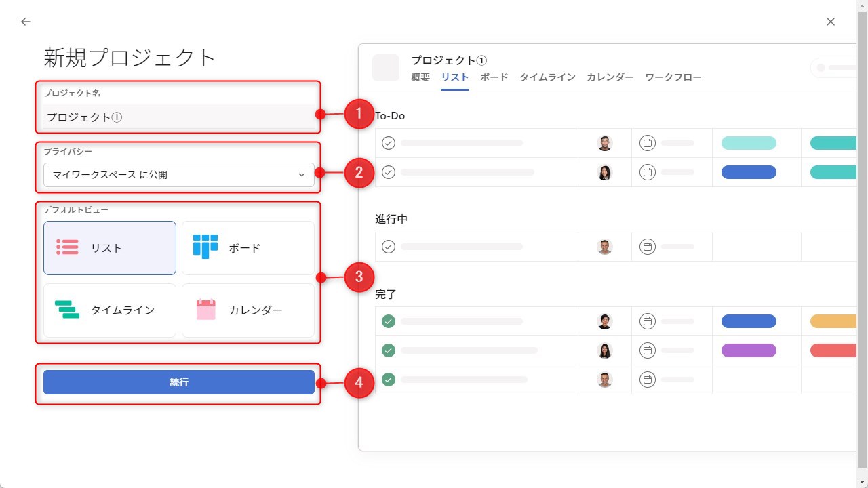Image resolution: width=868 pixels, height=488 pixels.
Task: Click the プロジェクト名 input field
Action: point(178,117)
